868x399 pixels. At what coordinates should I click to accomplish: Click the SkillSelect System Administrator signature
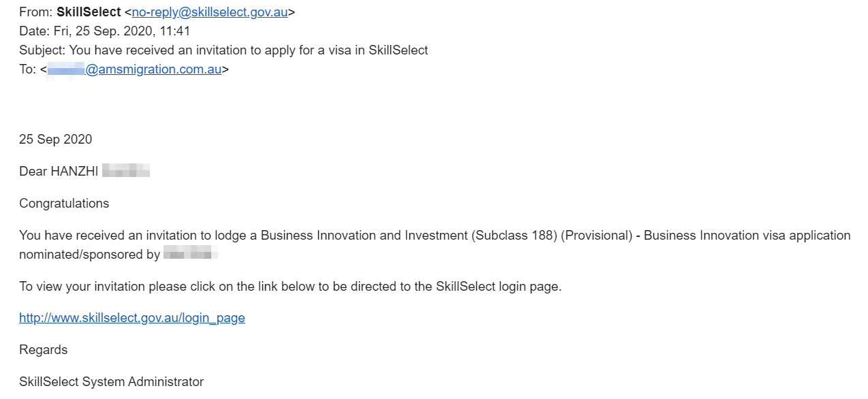112,382
